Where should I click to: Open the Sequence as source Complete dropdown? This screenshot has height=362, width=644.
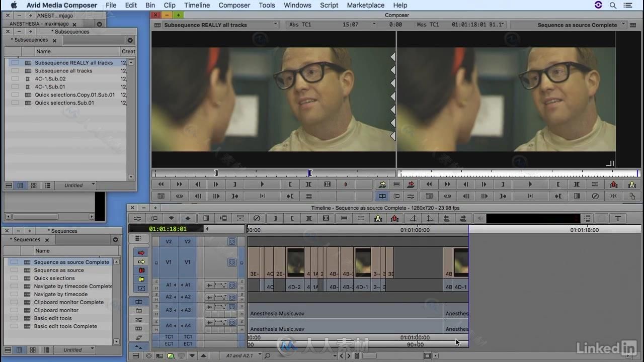coord(623,24)
